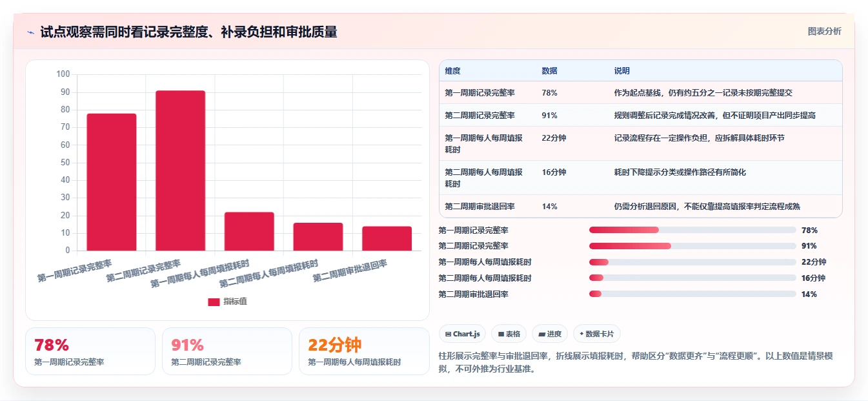Click the 22分钟 data card
The width and height of the screenshot is (868, 401).
tap(364, 351)
